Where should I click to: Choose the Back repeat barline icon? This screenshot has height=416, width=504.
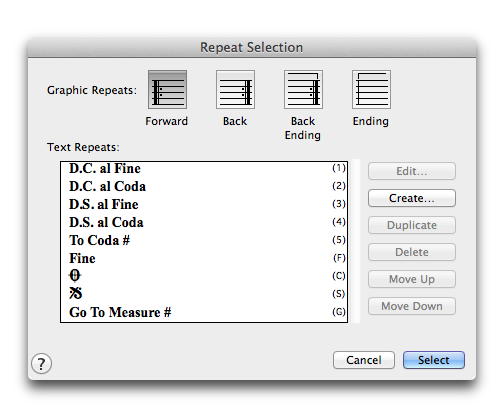pyautogui.click(x=235, y=89)
